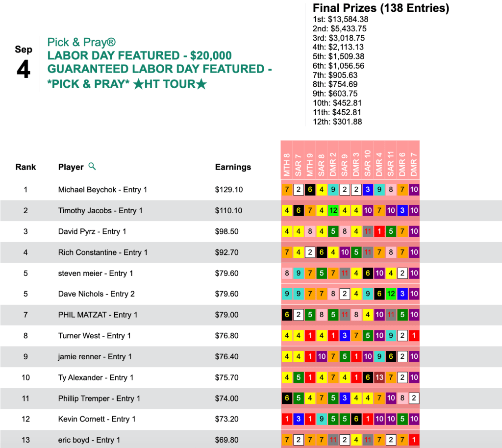
Task: Click PHIL MATZAT - Entry 1 player name
Action: point(98,315)
